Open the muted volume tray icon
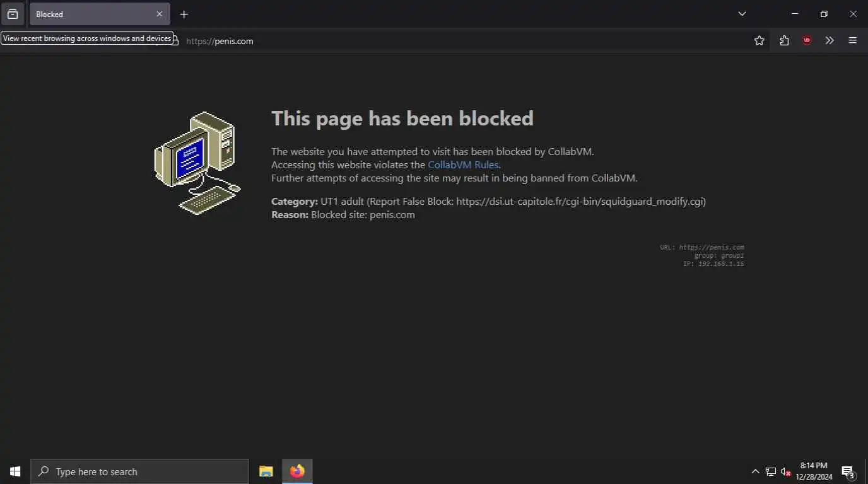Image resolution: width=868 pixels, height=484 pixels. tap(786, 471)
